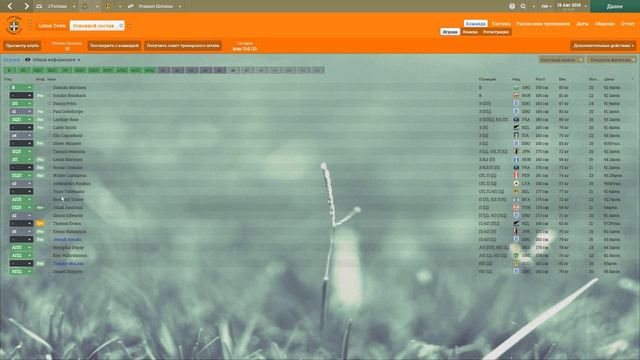
Task: Open the Основной состав squad combo box
Action: pos(97,26)
